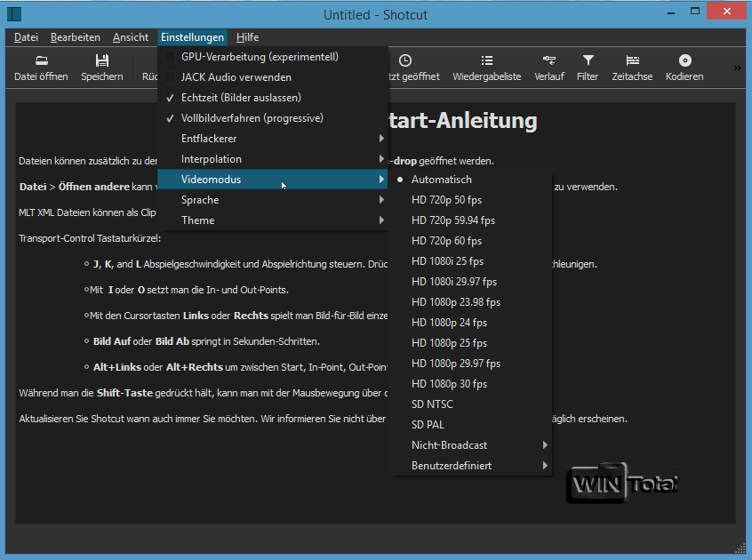Toggle JACK Audio verwenden option
This screenshot has height=560, width=752.
click(171, 77)
